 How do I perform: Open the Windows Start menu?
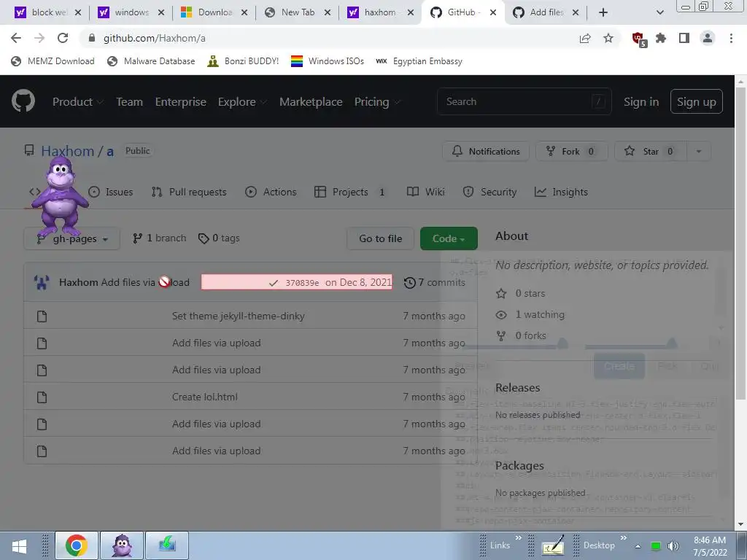[19, 545]
